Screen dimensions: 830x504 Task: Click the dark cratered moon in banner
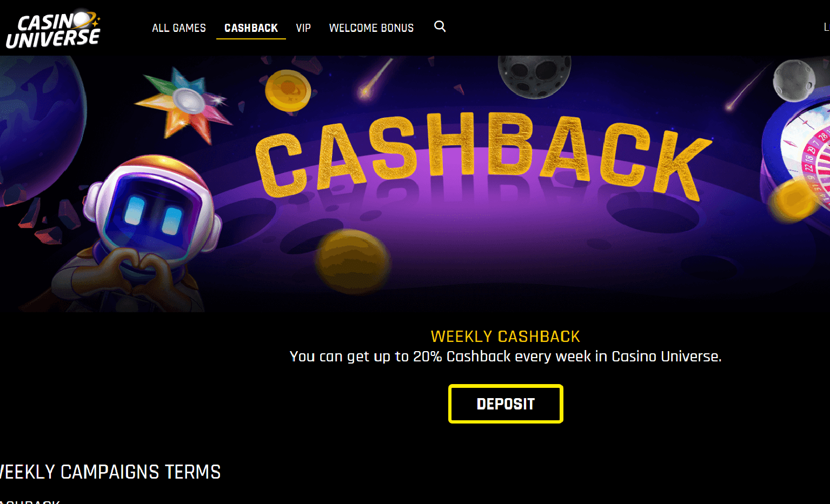[534, 76]
